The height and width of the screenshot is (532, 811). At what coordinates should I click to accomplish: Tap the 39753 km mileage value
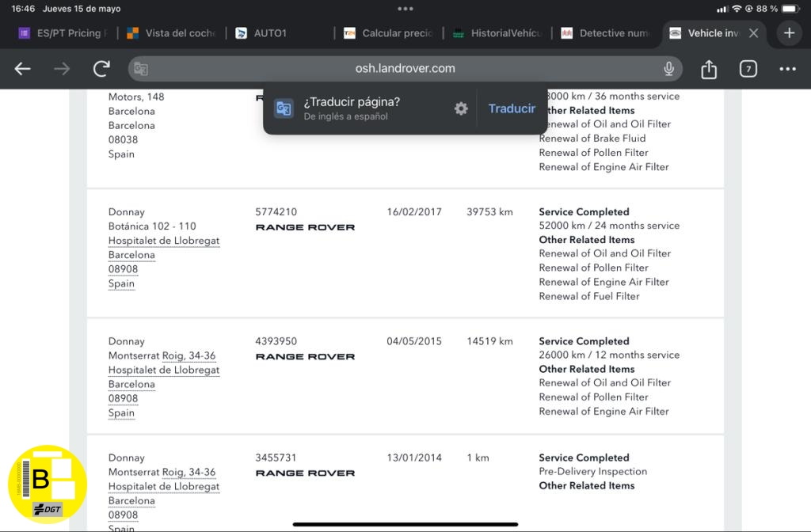click(489, 212)
